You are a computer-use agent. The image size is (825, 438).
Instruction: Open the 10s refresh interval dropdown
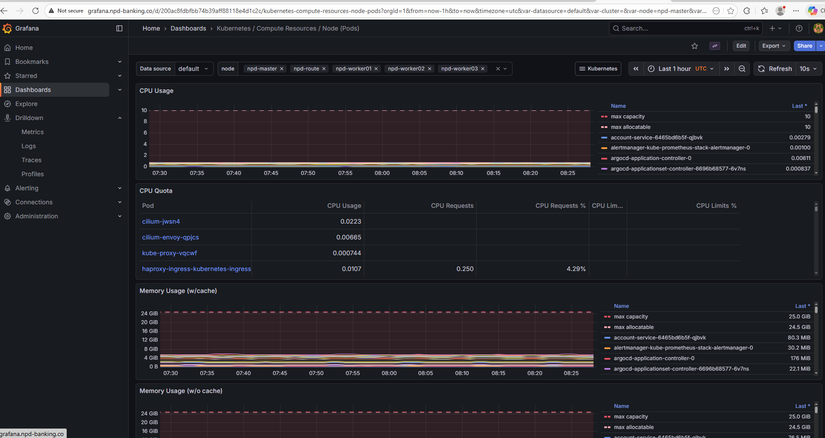pos(807,69)
